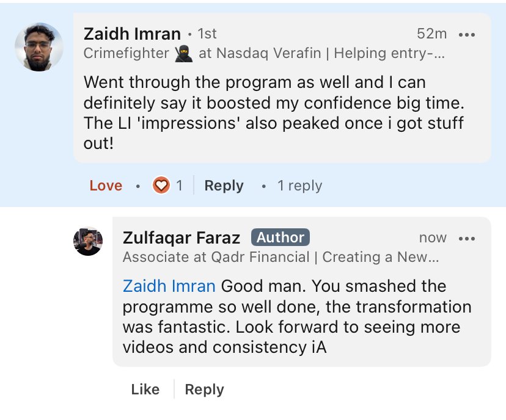
Task: Click the Zulfaqar Faraz author name
Action: [182, 237]
